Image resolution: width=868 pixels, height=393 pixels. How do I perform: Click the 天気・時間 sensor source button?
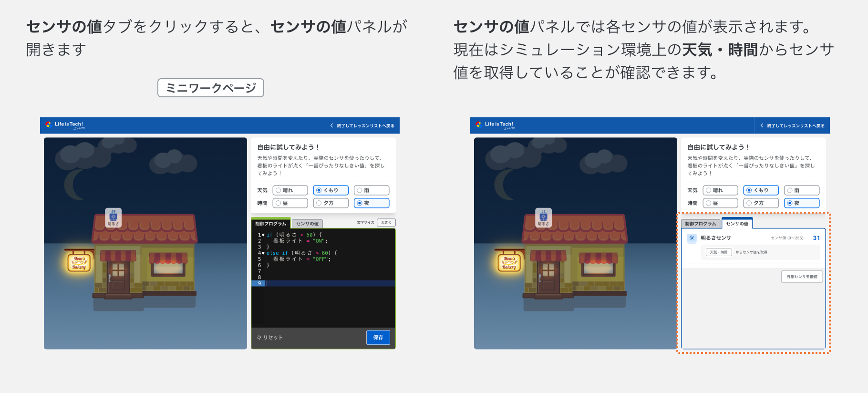coord(718,252)
